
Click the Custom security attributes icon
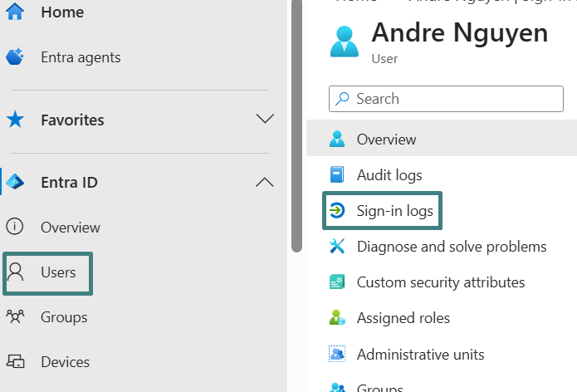point(336,282)
